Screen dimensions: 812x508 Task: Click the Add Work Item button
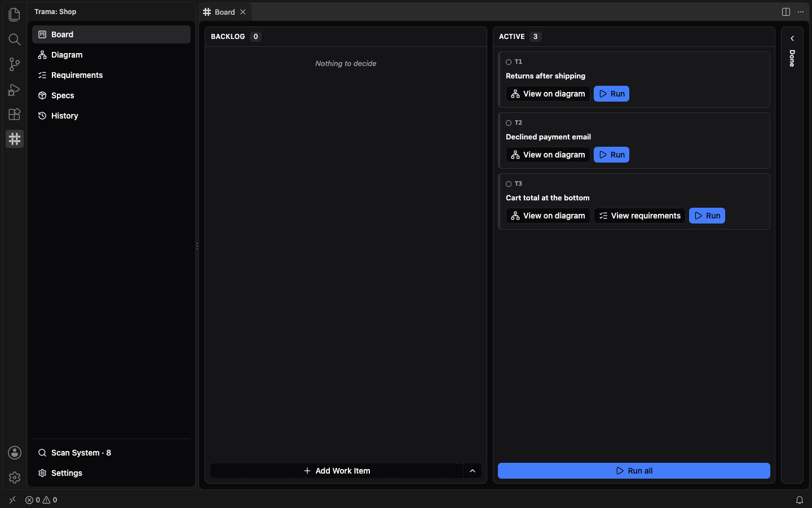pos(337,471)
